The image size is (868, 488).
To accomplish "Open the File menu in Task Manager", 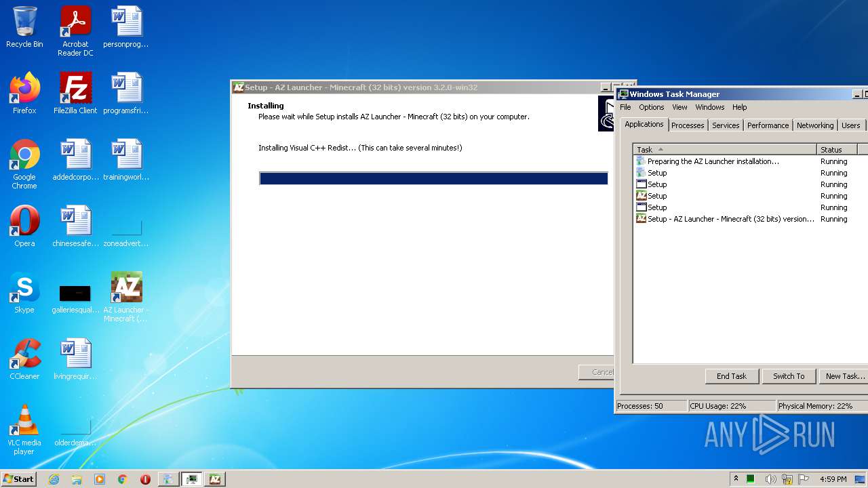I will point(625,107).
